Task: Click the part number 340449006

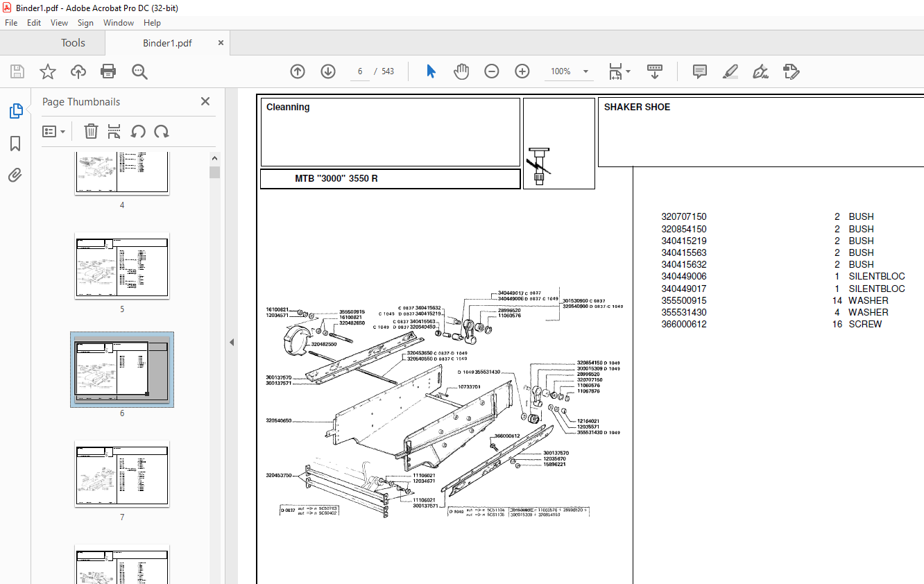Action: coord(684,276)
